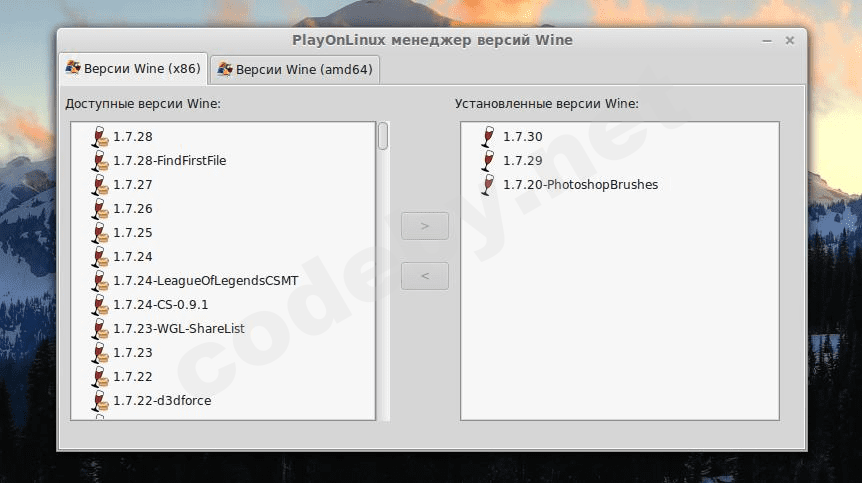Select installed 1.7.20-PhotoshopBrushes entry
The height and width of the screenshot is (483, 862).
coord(581,185)
